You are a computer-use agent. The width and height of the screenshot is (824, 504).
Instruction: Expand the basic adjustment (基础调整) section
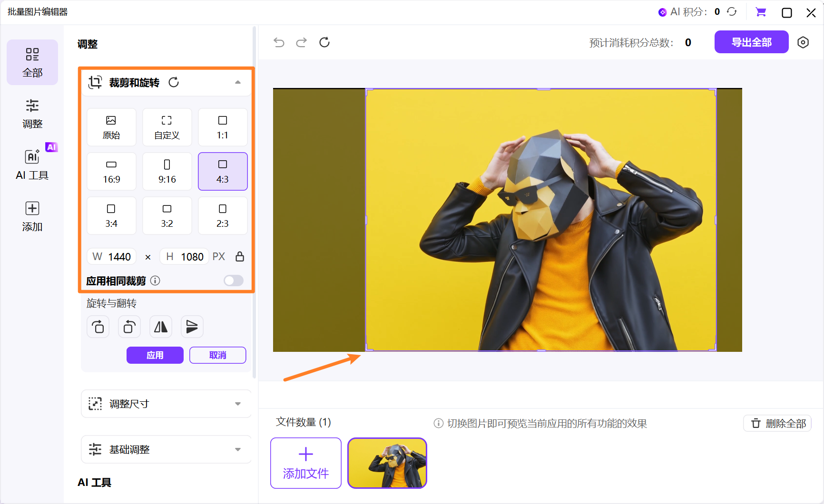[x=238, y=449]
